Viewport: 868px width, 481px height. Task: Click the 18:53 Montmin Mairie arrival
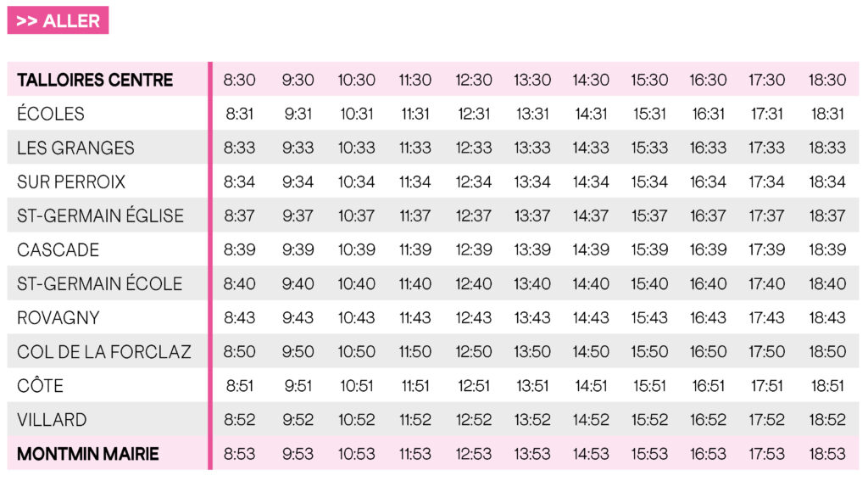tap(827, 454)
